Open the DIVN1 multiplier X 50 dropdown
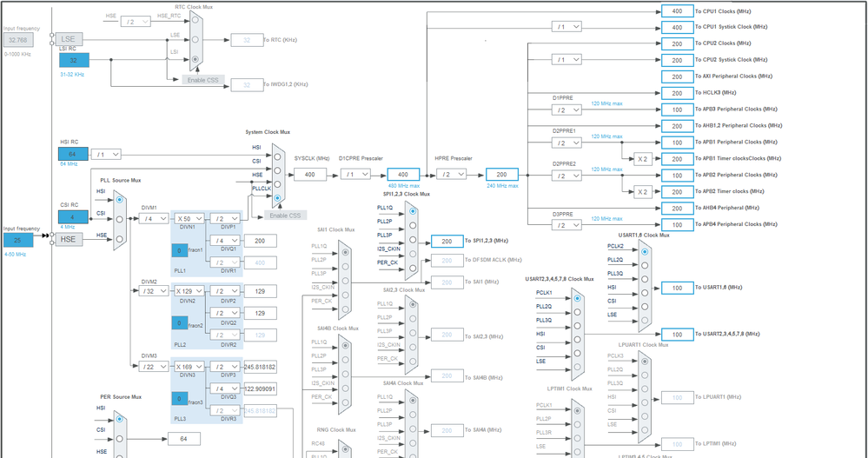The image size is (868, 458). point(189,219)
